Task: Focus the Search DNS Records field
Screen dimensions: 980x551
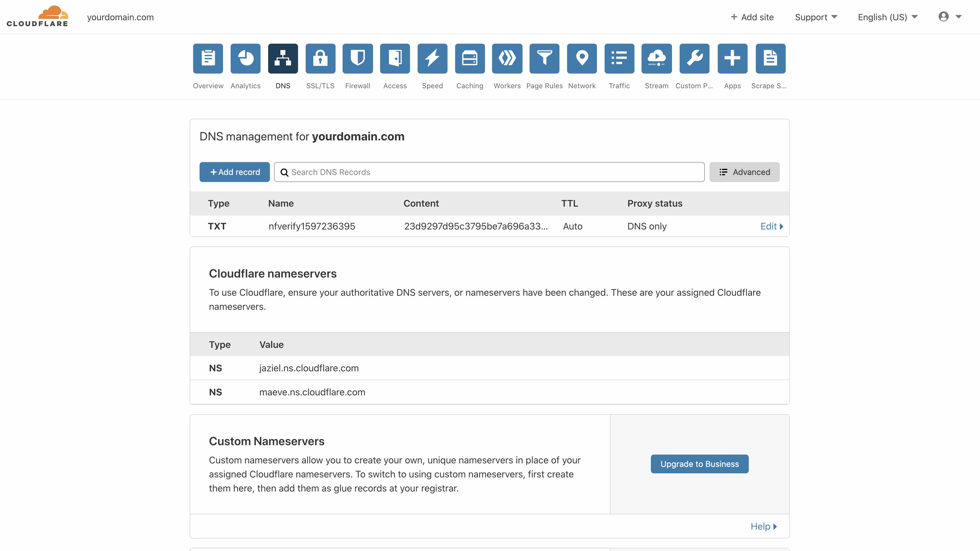Action: point(489,172)
